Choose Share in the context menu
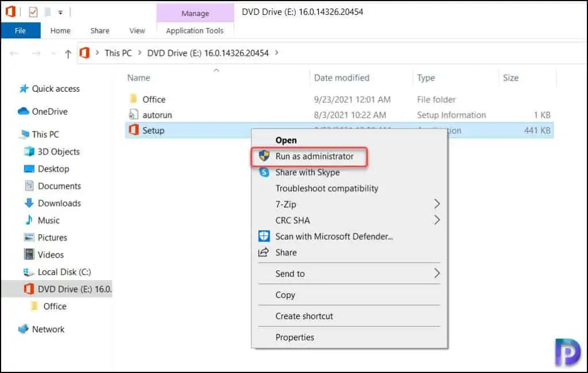This screenshot has height=373, width=588. (x=286, y=252)
